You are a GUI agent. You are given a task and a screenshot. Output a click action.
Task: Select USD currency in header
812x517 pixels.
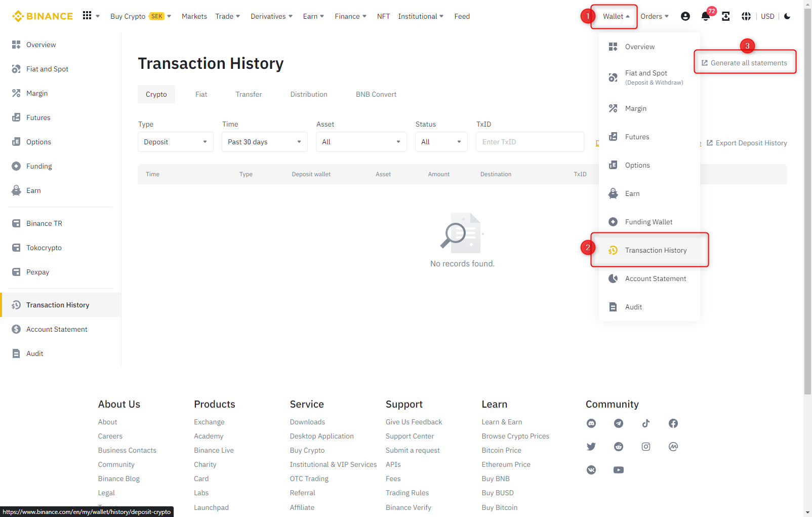pos(767,16)
